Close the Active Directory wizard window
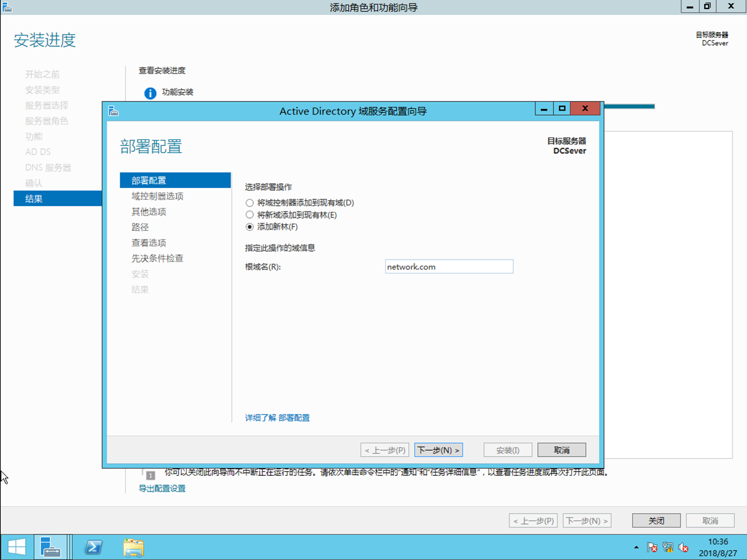Screen dimensions: 747x560 585,109
